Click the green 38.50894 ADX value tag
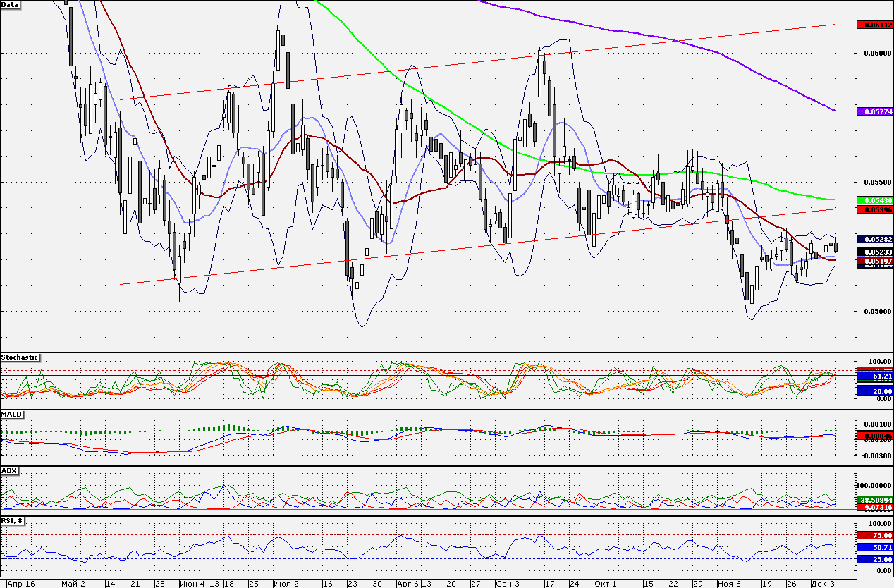Screen dimensions: 894x588 (875, 500)
